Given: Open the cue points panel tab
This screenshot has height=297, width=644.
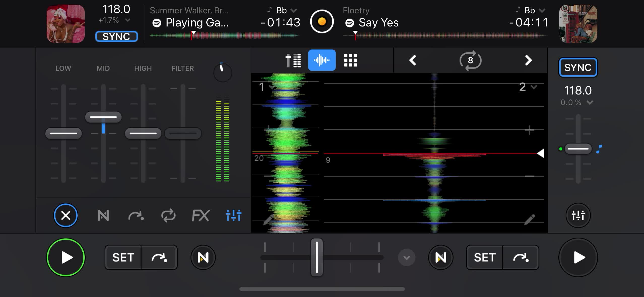Looking at the screenshot, I should (x=136, y=215).
